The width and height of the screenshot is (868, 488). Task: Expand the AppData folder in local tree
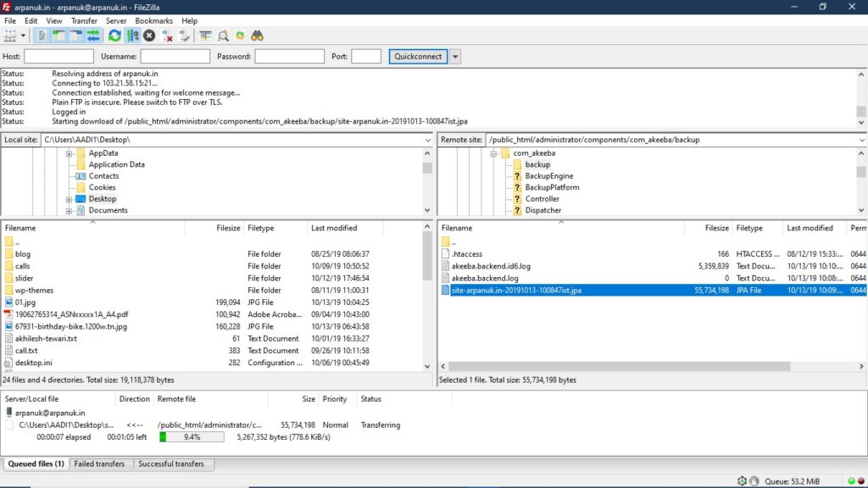coord(69,154)
